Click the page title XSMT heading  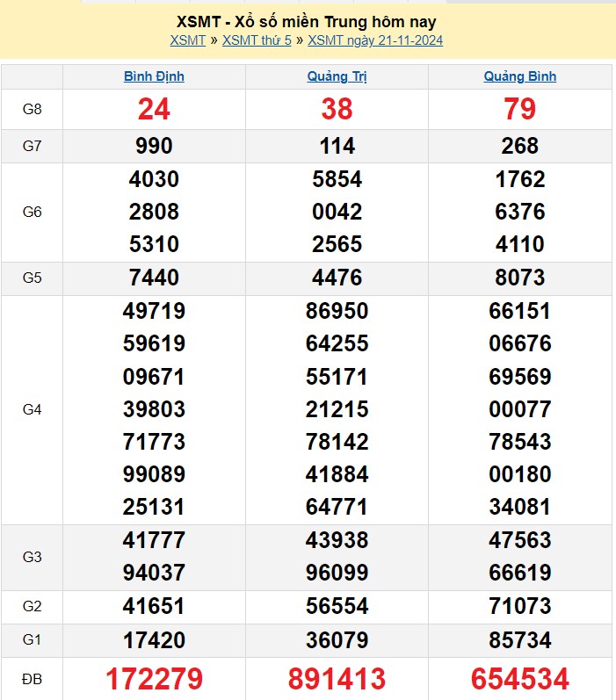click(x=308, y=22)
